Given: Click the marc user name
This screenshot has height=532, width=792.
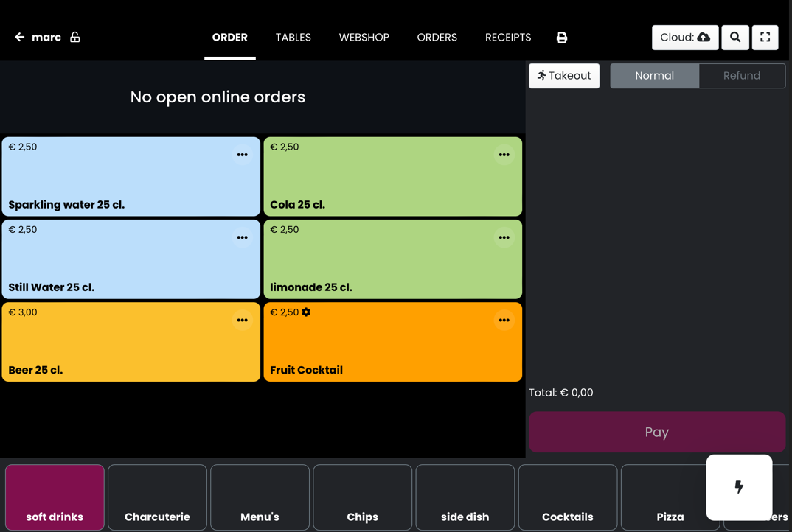Looking at the screenshot, I should [46, 38].
